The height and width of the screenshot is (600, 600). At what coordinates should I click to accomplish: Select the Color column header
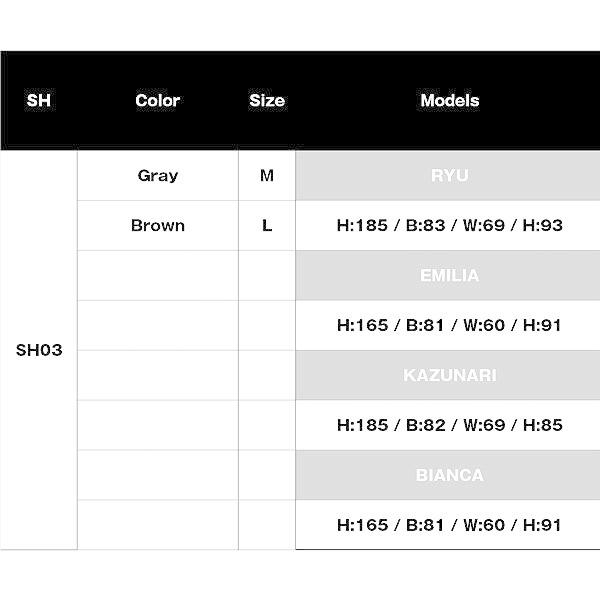coord(157,101)
